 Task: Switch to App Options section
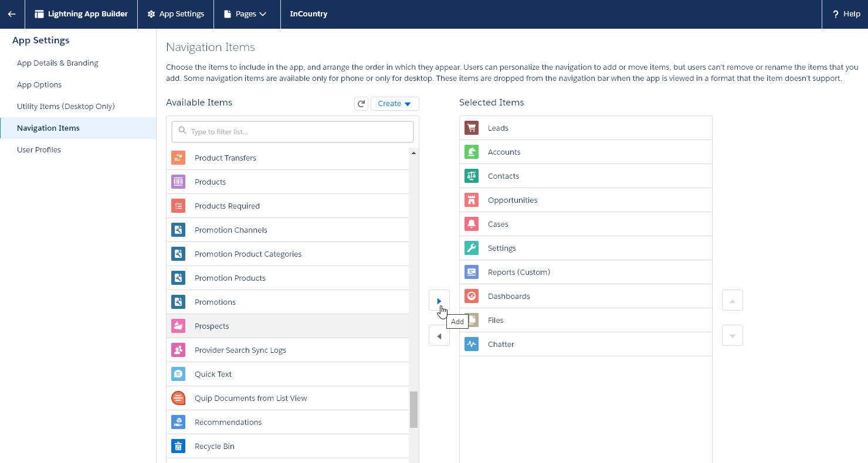coord(39,85)
